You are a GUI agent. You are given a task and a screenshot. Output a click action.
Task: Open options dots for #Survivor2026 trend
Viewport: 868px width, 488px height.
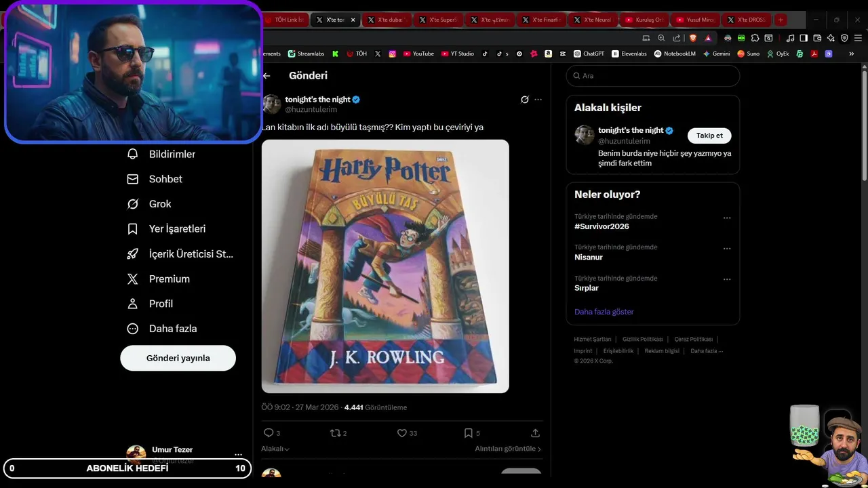(727, 218)
